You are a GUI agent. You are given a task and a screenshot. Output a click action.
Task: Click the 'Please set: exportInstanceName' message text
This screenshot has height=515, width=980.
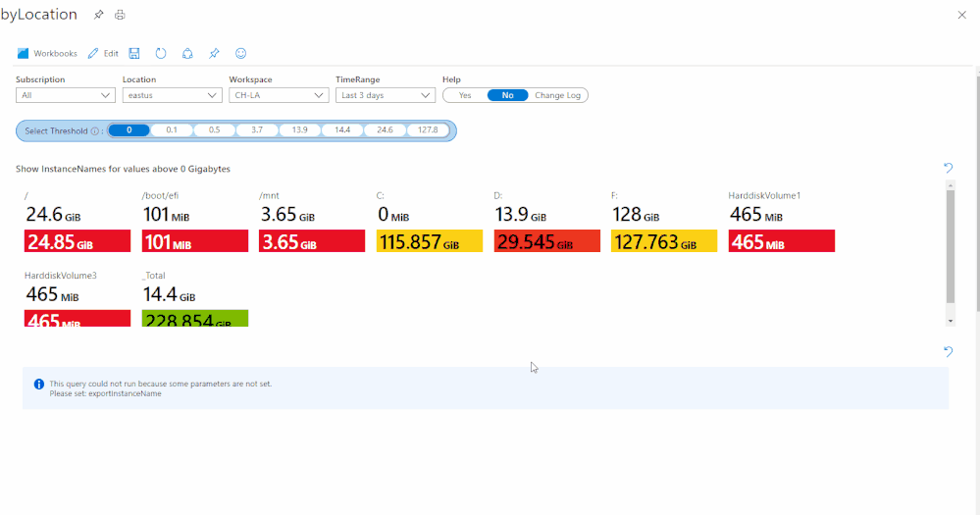tap(106, 393)
